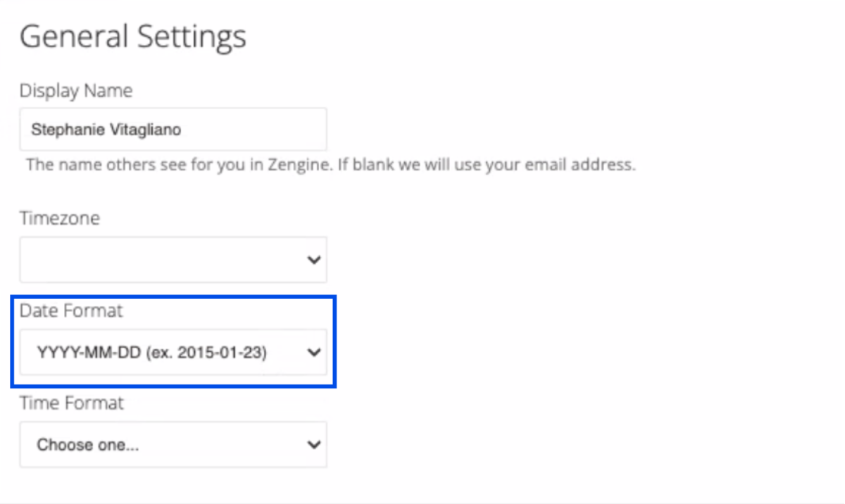Click the 'Timezone' field label

[x=60, y=218]
